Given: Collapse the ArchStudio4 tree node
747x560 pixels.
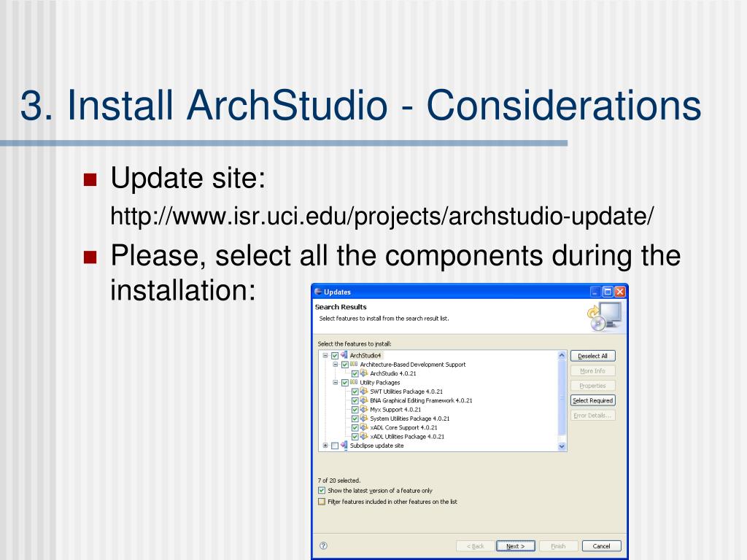Looking at the screenshot, I should (325, 355).
